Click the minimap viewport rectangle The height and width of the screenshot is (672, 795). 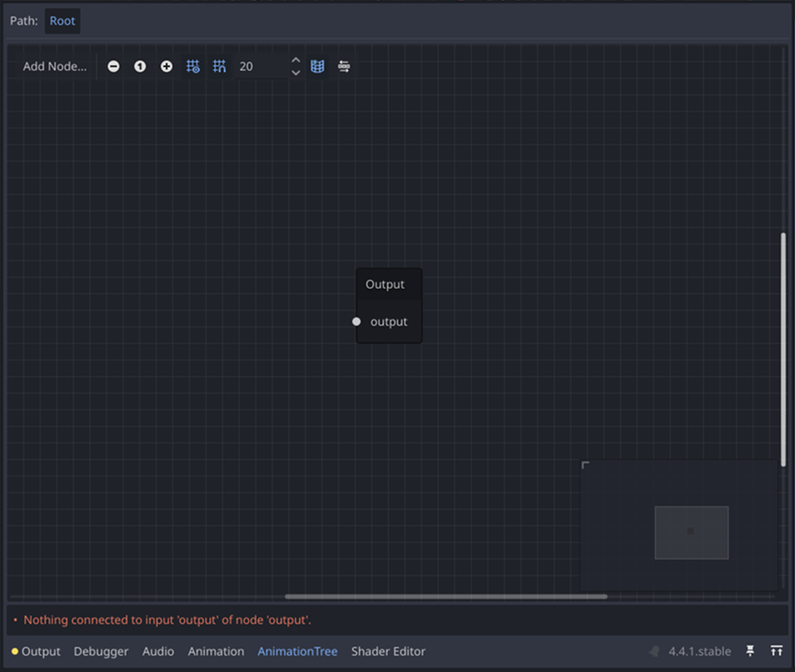tap(691, 533)
